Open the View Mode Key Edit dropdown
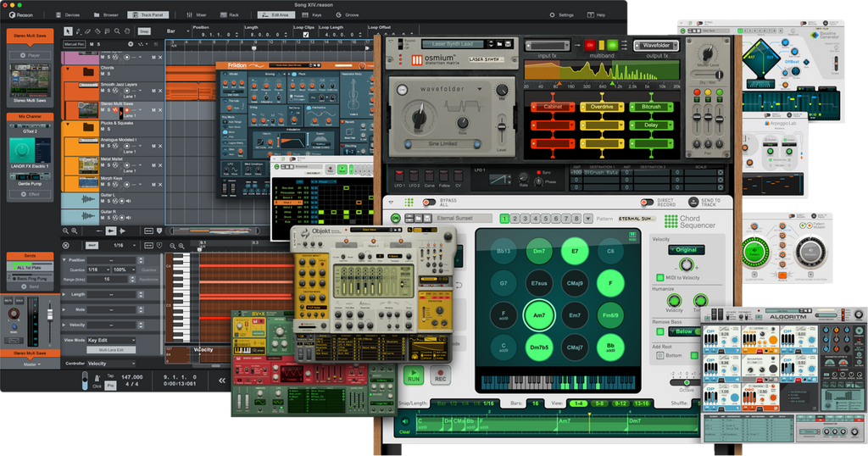Screen dimensions: 868x456 click(x=111, y=340)
